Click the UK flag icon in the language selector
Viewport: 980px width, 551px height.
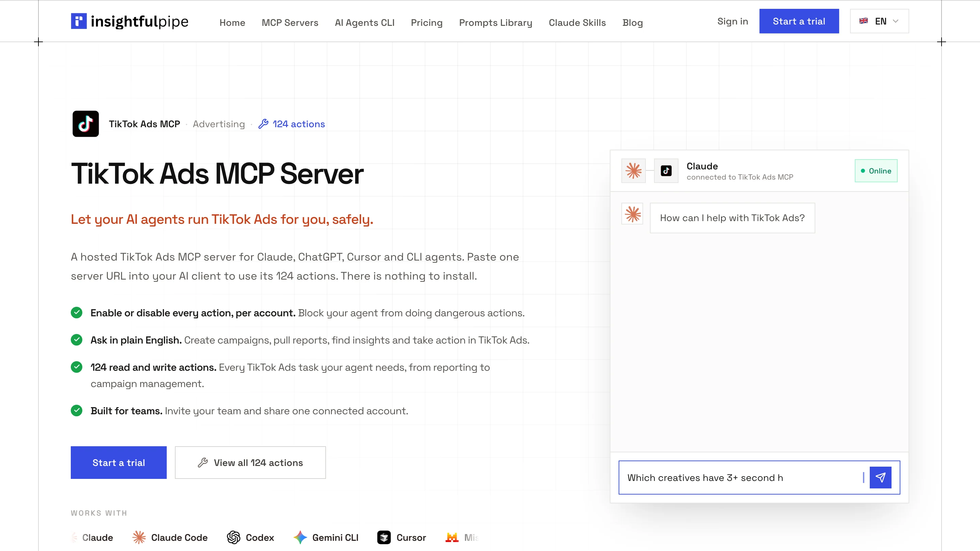tap(863, 21)
